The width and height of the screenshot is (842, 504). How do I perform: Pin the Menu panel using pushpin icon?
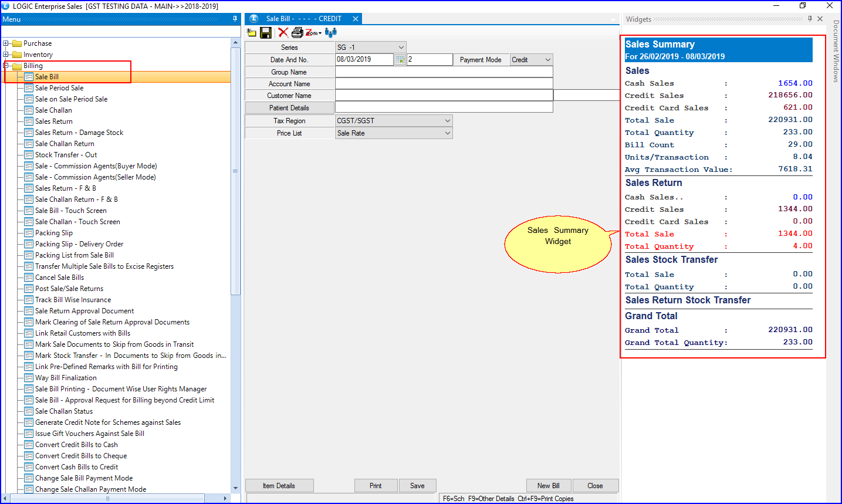coord(235,19)
